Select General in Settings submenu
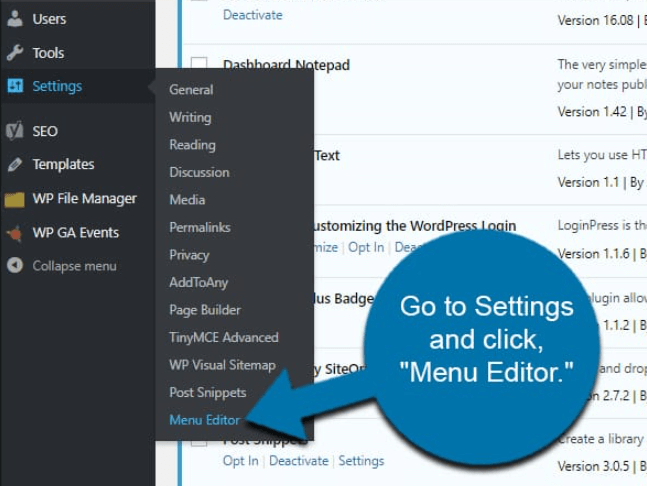Screen dimensions: 647x486 coord(191,90)
